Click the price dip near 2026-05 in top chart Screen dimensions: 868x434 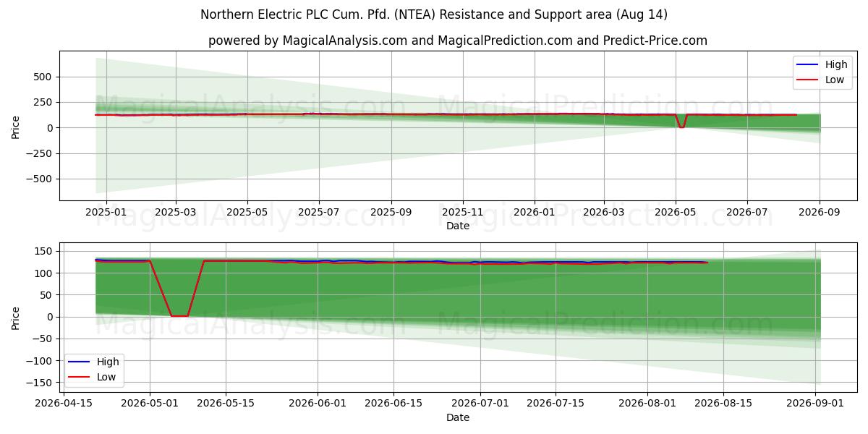pos(681,127)
